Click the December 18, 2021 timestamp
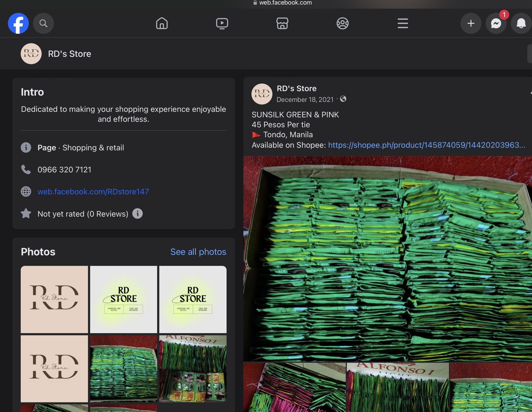532x412 pixels. 305,100
